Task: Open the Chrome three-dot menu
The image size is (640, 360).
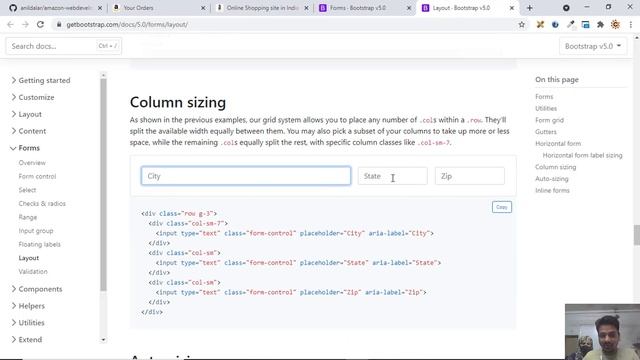Action: click(x=631, y=24)
